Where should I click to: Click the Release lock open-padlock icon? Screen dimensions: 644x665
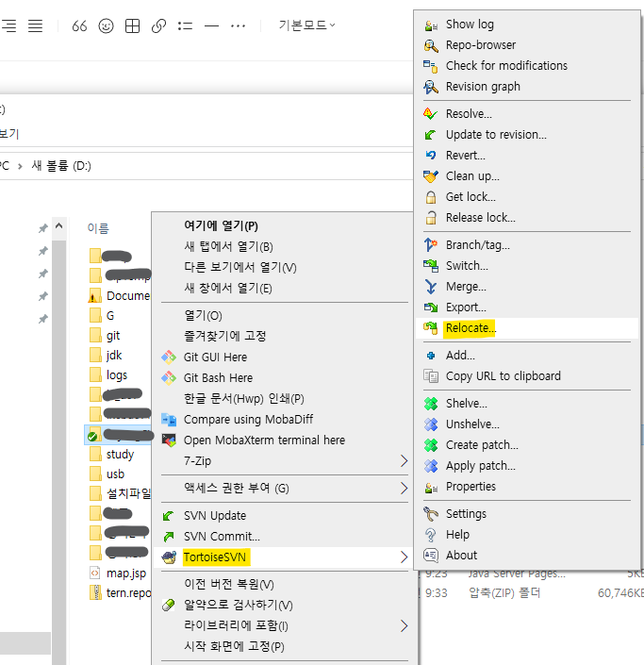pyautogui.click(x=431, y=218)
